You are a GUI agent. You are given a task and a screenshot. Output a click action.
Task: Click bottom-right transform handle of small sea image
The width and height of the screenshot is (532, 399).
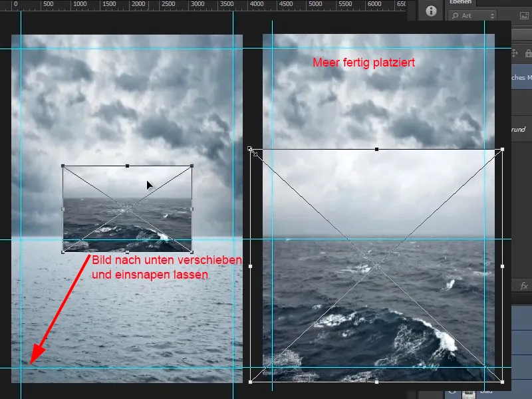click(x=192, y=252)
